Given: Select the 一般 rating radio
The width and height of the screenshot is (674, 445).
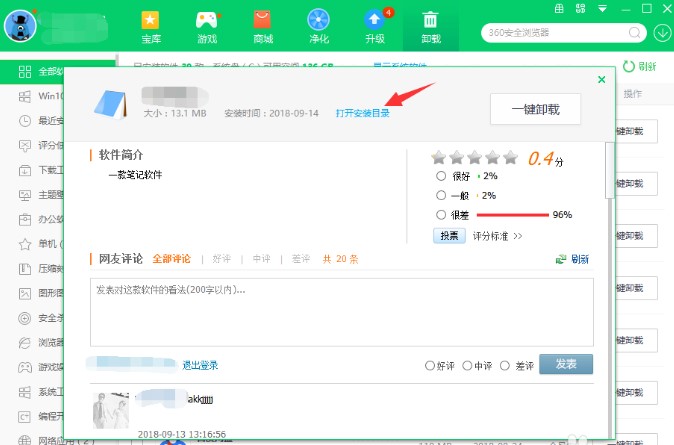Looking at the screenshot, I should click(x=441, y=195).
